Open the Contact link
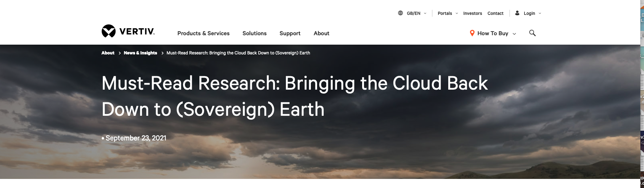Image resolution: width=644 pixels, height=188 pixels. (495, 13)
